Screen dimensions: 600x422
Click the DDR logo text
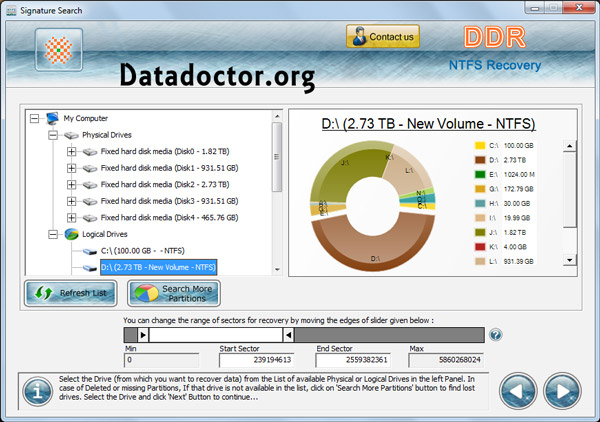(495, 37)
